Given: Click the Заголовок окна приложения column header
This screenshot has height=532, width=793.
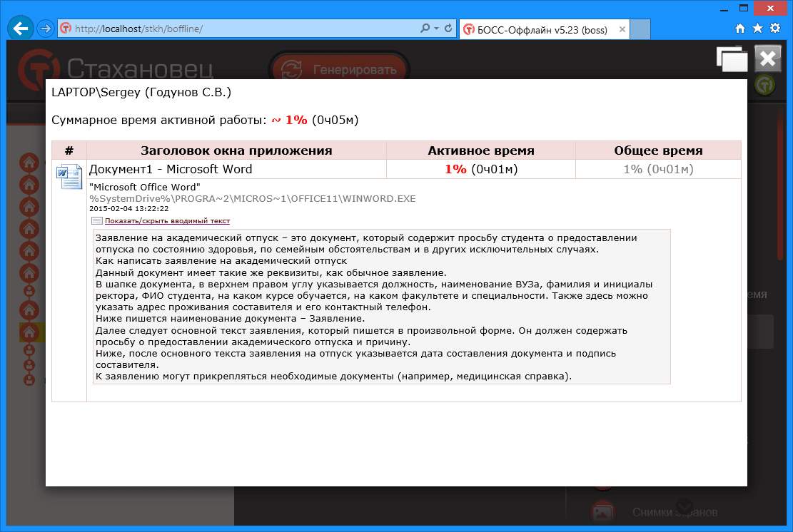Looking at the screenshot, I should (236, 150).
